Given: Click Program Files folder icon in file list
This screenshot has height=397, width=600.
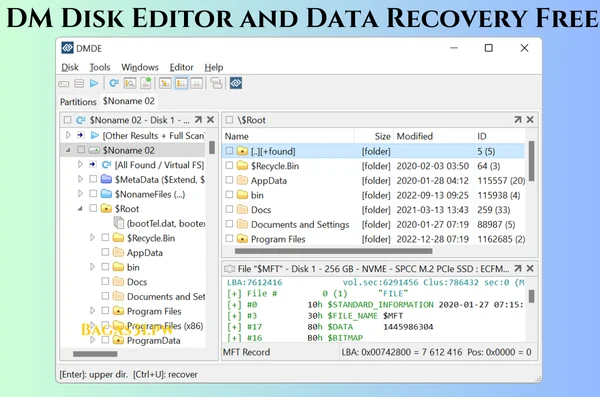Looking at the screenshot, I should coord(242,239).
